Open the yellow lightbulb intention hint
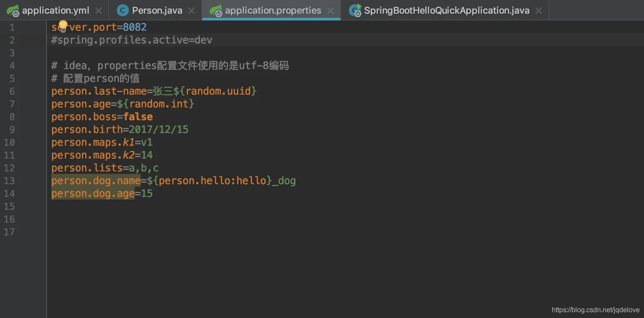This screenshot has height=318, width=644. pyautogui.click(x=63, y=26)
